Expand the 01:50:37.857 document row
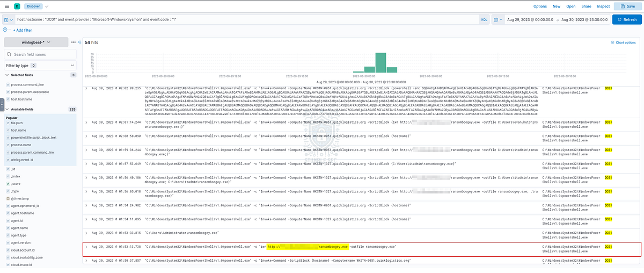Viewport: 644px width, 273px height. tap(87, 260)
